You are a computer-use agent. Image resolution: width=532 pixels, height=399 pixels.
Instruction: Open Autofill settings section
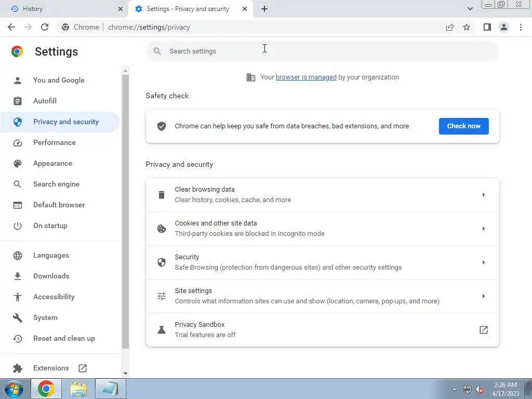coord(60,101)
